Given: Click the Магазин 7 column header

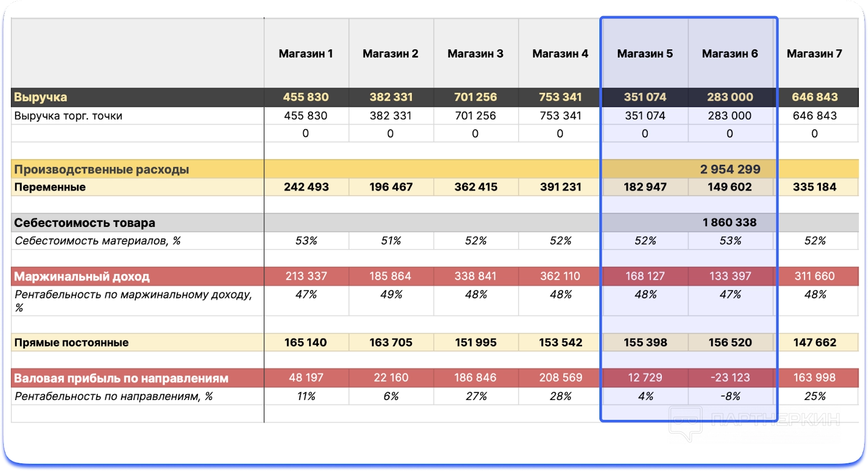Looking at the screenshot, I should tap(814, 54).
